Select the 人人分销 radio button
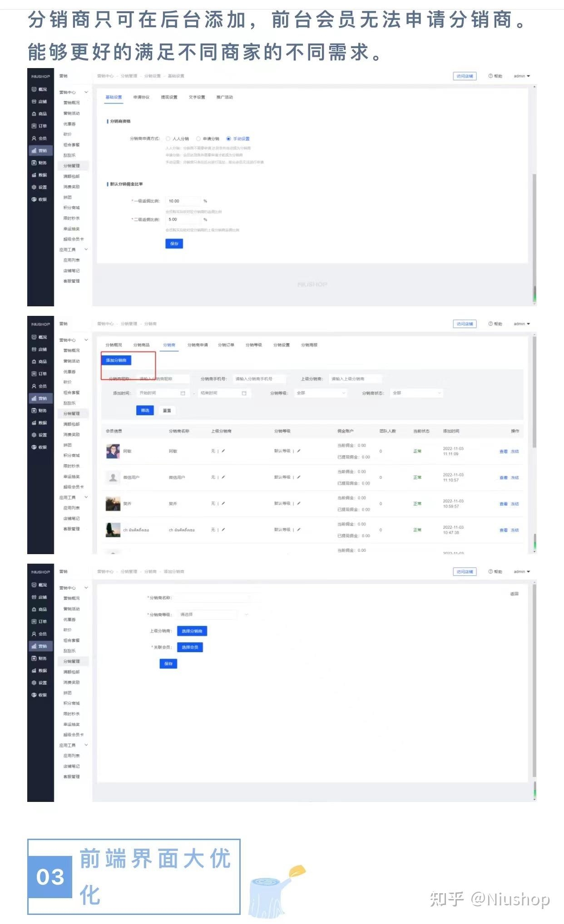 click(x=168, y=139)
